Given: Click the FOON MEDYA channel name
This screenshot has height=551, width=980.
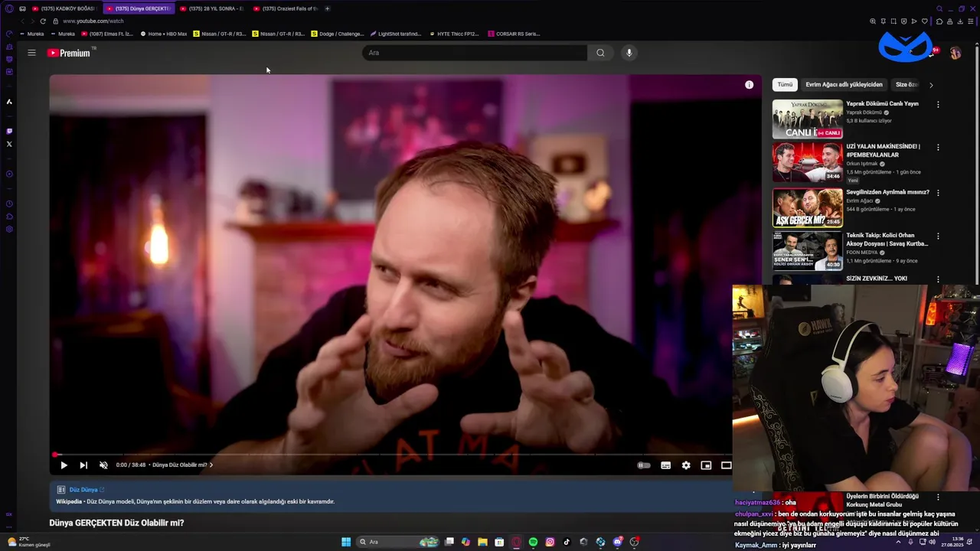Looking at the screenshot, I should point(862,253).
